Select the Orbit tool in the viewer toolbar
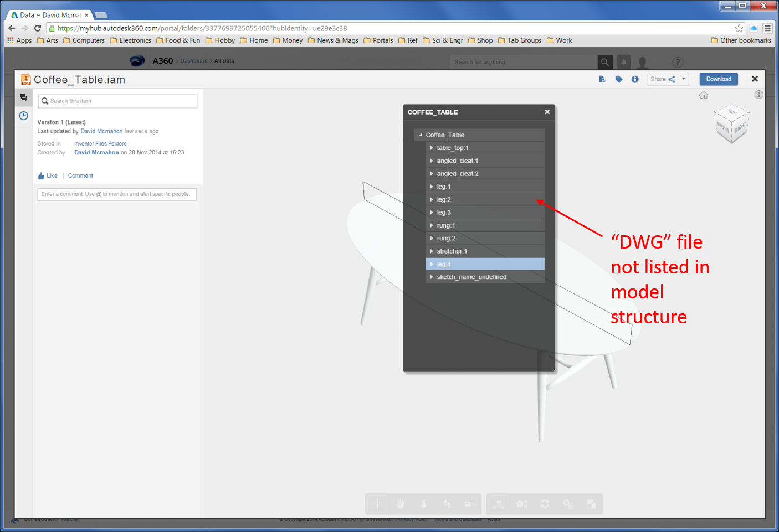 pos(377,504)
